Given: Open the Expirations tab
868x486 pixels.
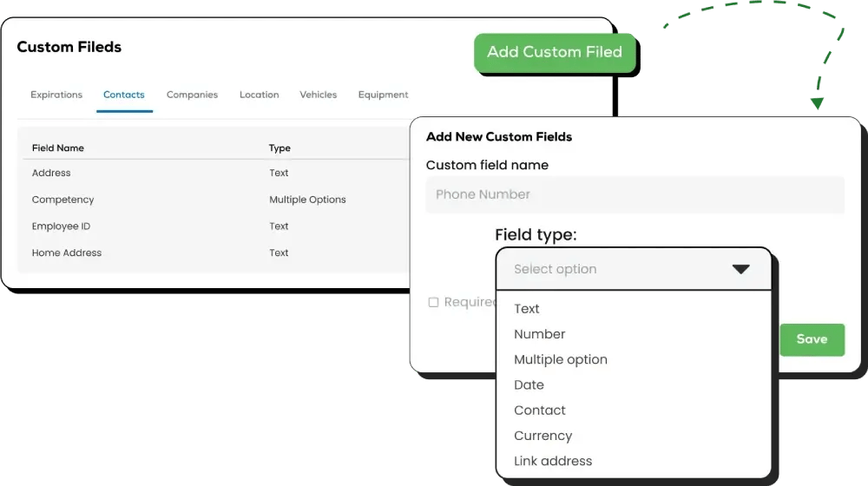Looking at the screenshot, I should click(56, 95).
